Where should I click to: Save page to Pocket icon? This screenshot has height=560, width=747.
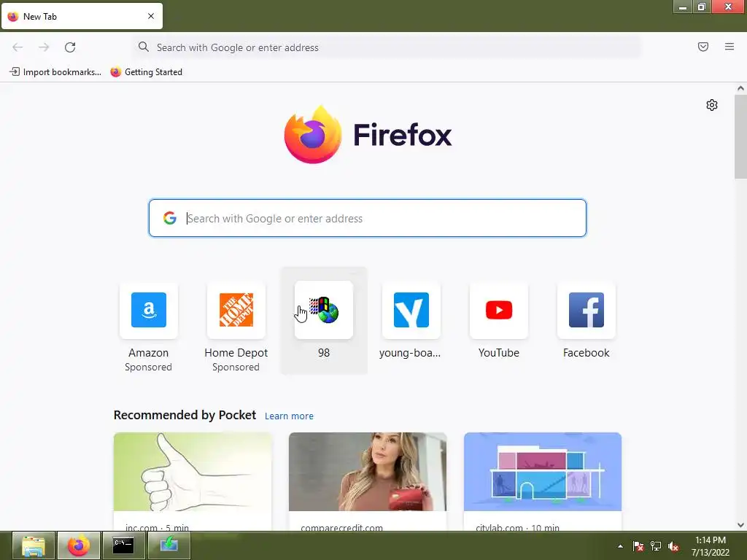click(703, 47)
